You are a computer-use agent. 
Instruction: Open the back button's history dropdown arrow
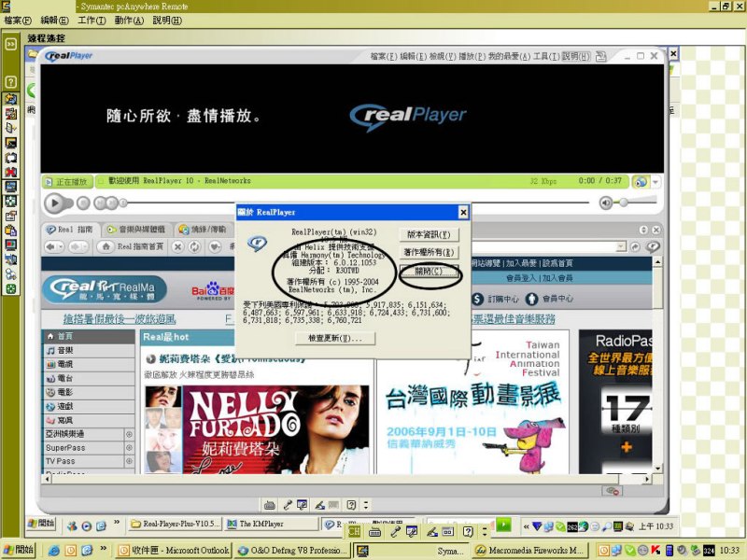point(61,246)
